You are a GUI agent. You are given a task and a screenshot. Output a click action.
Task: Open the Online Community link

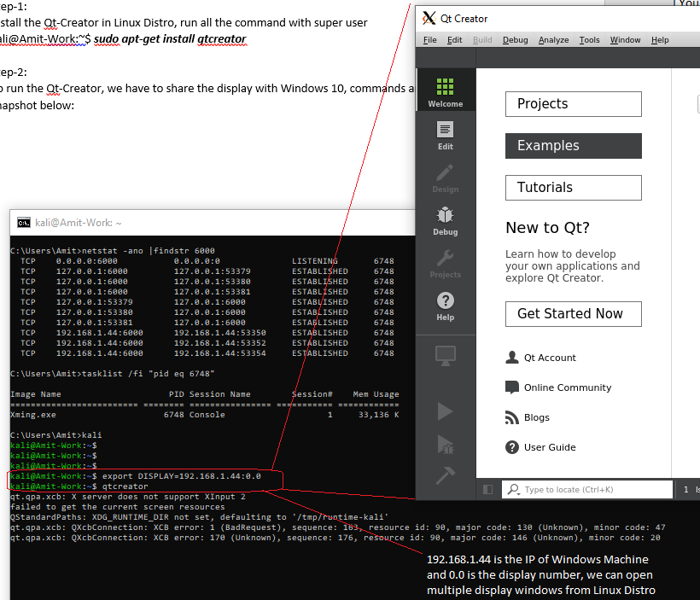568,387
